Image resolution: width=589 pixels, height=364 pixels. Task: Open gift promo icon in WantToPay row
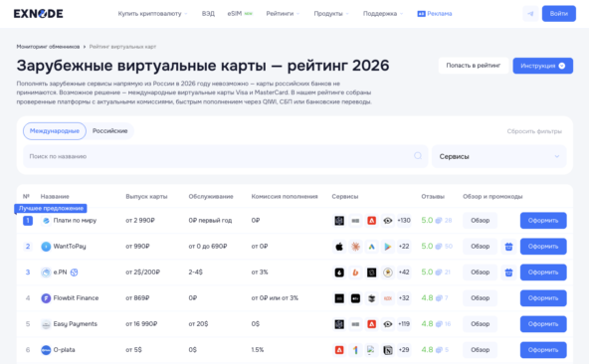508,247
